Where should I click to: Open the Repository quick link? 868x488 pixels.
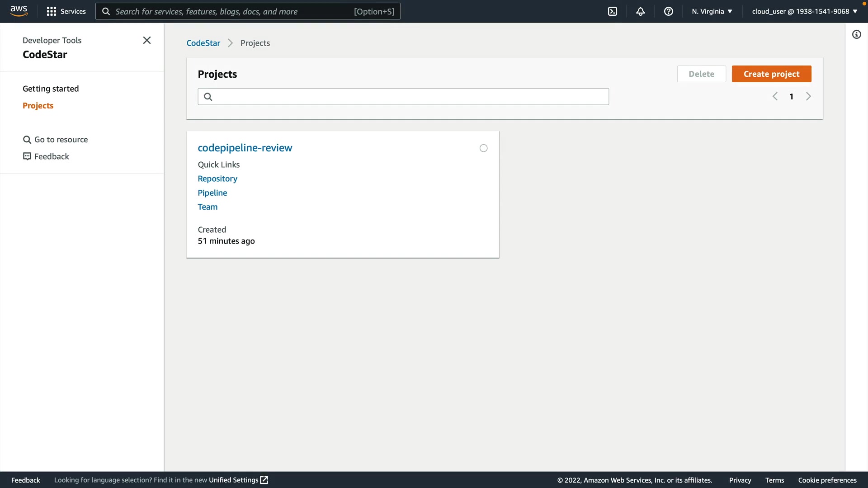pos(217,179)
